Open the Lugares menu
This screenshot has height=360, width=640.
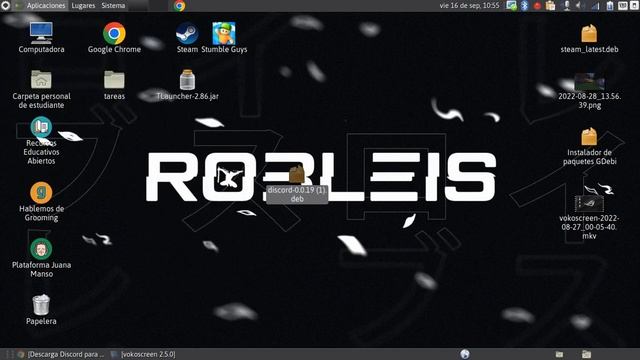(83, 5)
